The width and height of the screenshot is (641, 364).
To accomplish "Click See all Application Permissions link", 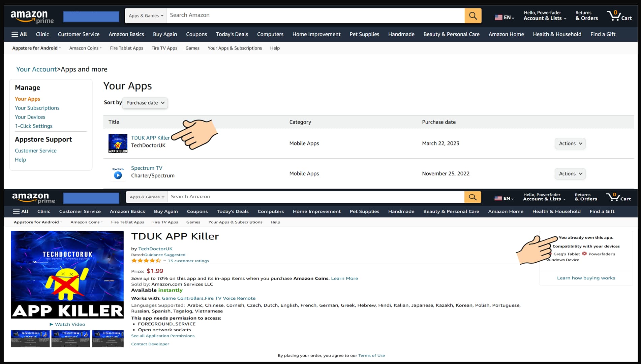I will coord(163,336).
